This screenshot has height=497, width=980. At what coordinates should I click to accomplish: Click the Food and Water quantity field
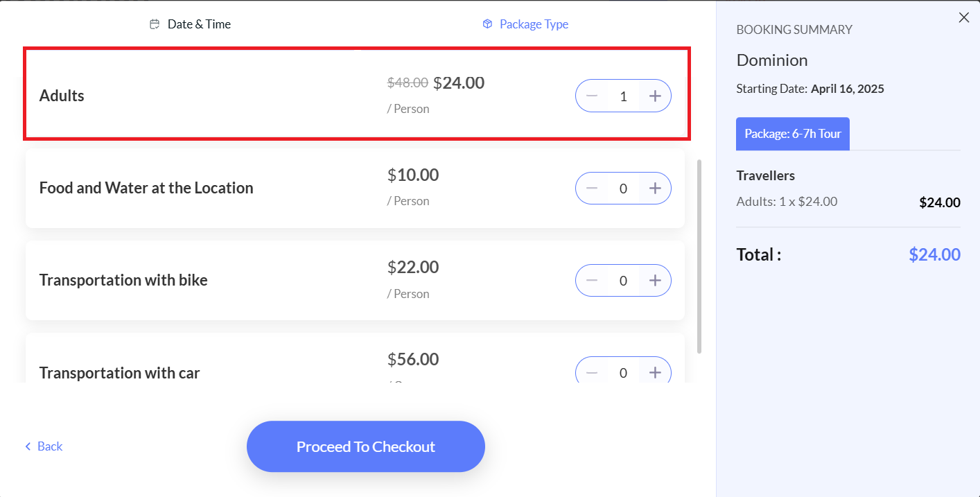[x=623, y=188]
